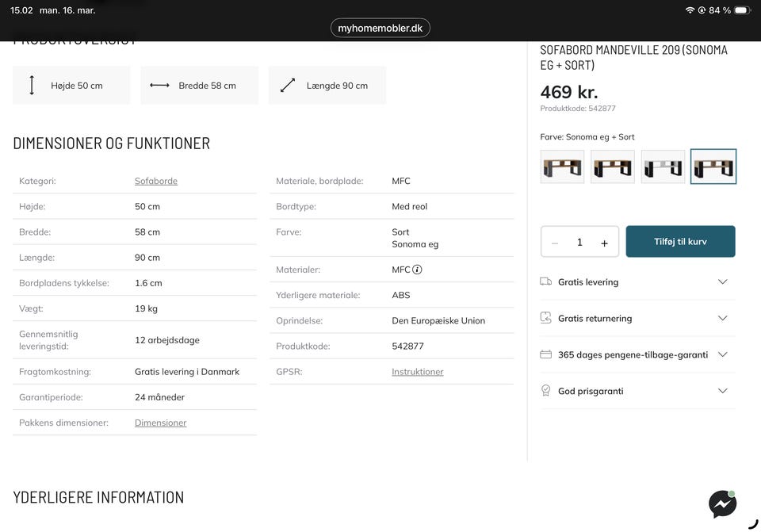Tap the myhomemobler.dk address bar
Viewport: 761px width, 532px height.
380,29
